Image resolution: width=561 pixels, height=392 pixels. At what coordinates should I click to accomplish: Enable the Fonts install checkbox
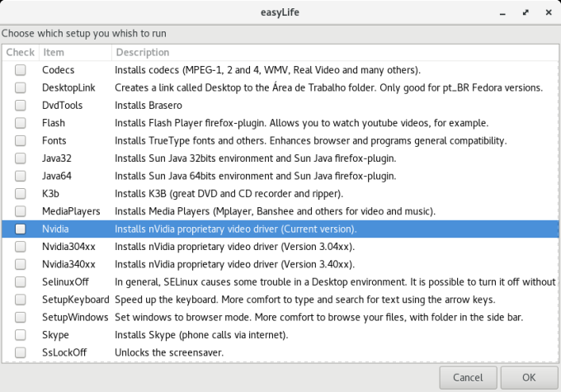(20, 140)
